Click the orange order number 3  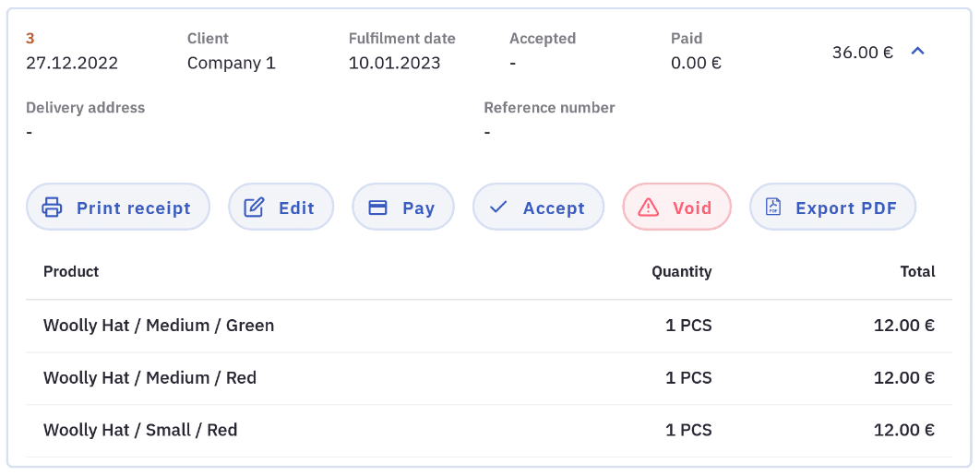pyautogui.click(x=30, y=39)
